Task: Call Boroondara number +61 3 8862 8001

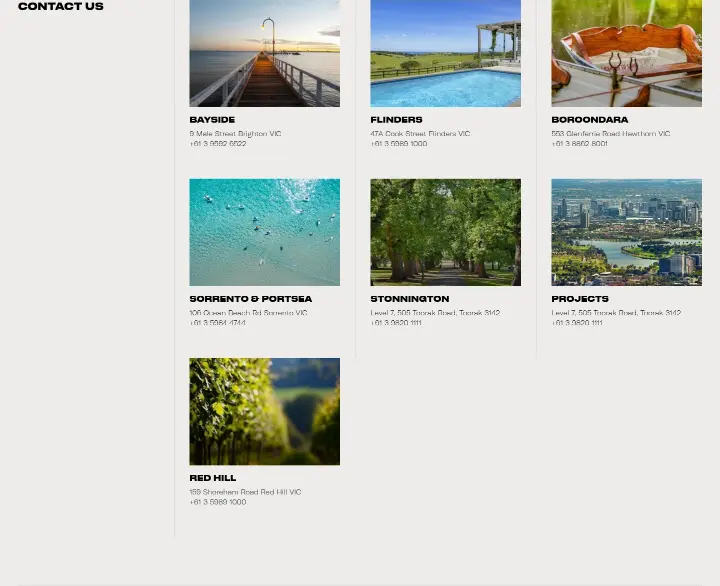Action: coord(579,144)
